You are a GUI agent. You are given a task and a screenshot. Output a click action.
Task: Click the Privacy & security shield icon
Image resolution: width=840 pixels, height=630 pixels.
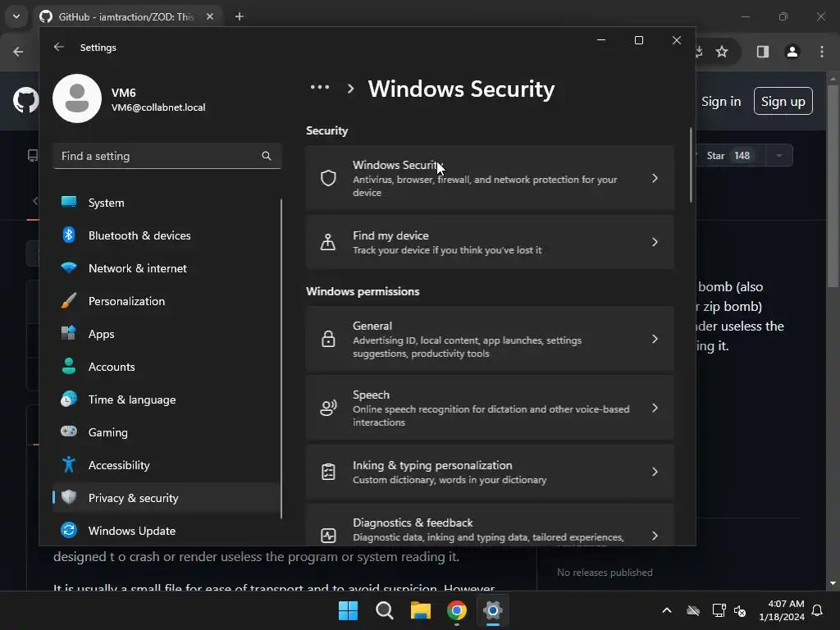click(x=69, y=497)
